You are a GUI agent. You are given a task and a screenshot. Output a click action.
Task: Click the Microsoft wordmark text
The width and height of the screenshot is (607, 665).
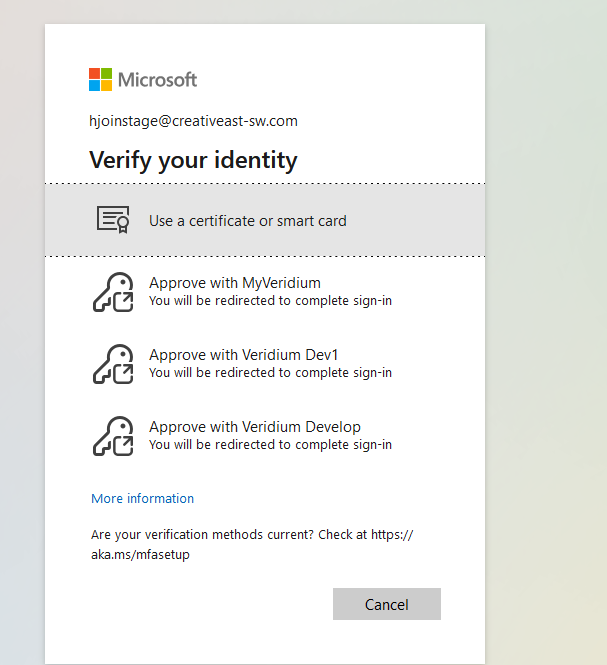(x=158, y=80)
